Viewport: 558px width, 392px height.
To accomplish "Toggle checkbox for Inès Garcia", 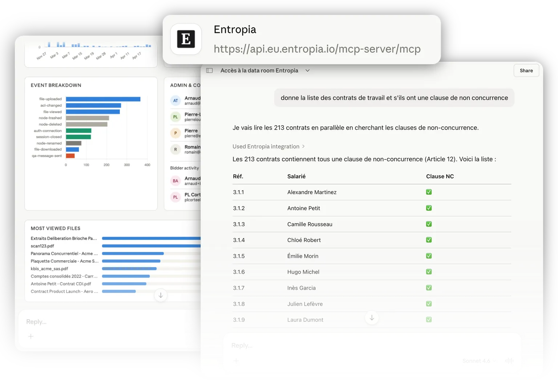I will tap(429, 288).
